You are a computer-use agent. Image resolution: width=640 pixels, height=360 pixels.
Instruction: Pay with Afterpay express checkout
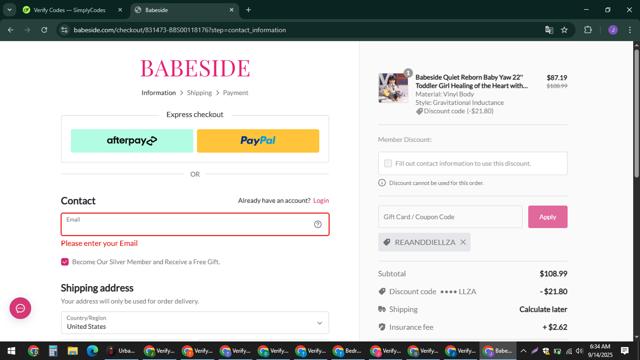pos(132,141)
